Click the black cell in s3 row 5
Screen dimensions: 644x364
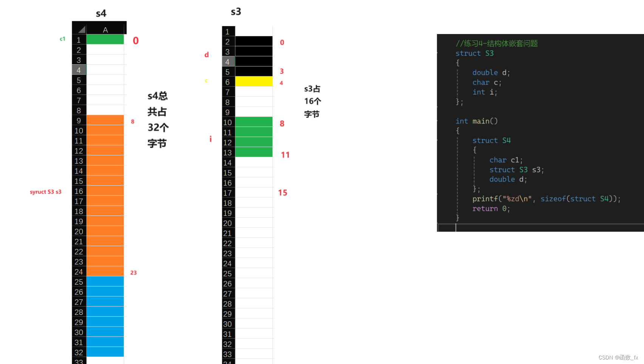click(254, 71)
